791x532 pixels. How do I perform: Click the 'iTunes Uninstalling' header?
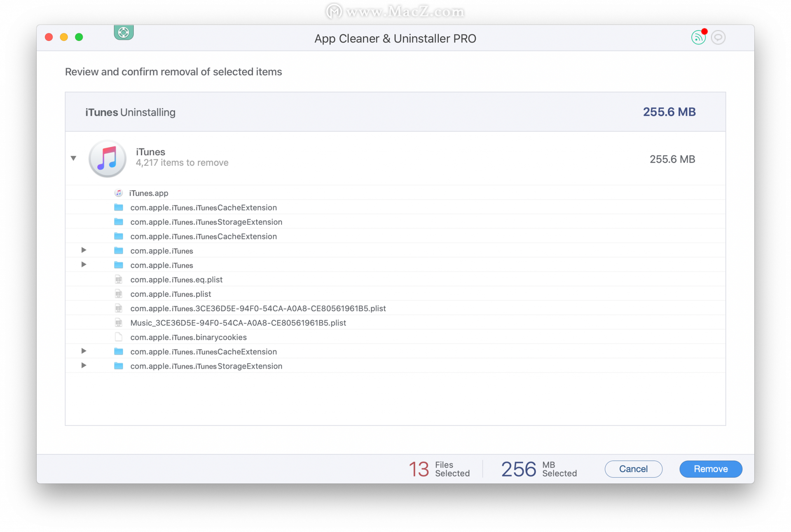click(x=130, y=112)
